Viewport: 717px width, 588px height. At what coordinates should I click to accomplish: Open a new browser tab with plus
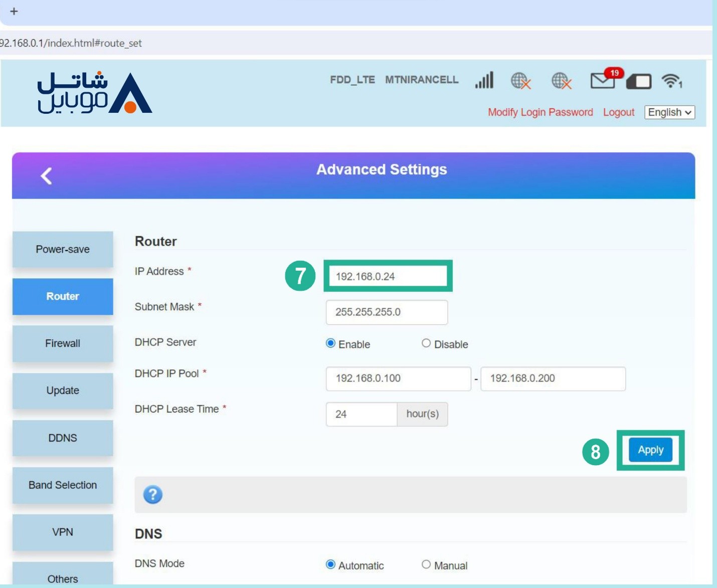tap(14, 11)
